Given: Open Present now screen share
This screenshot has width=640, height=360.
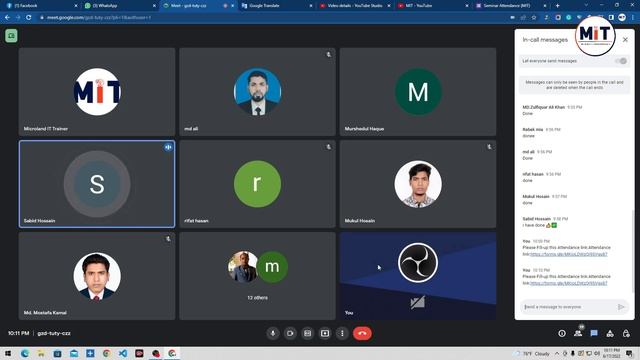Looking at the screenshot, I should (x=325, y=333).
